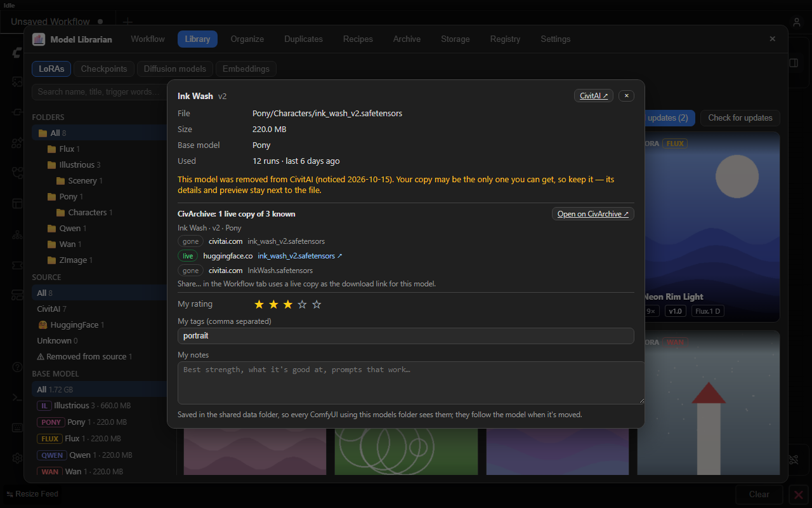Filter by Removed from source
Screen dimensions: 812x508
(x=100, y=356)
